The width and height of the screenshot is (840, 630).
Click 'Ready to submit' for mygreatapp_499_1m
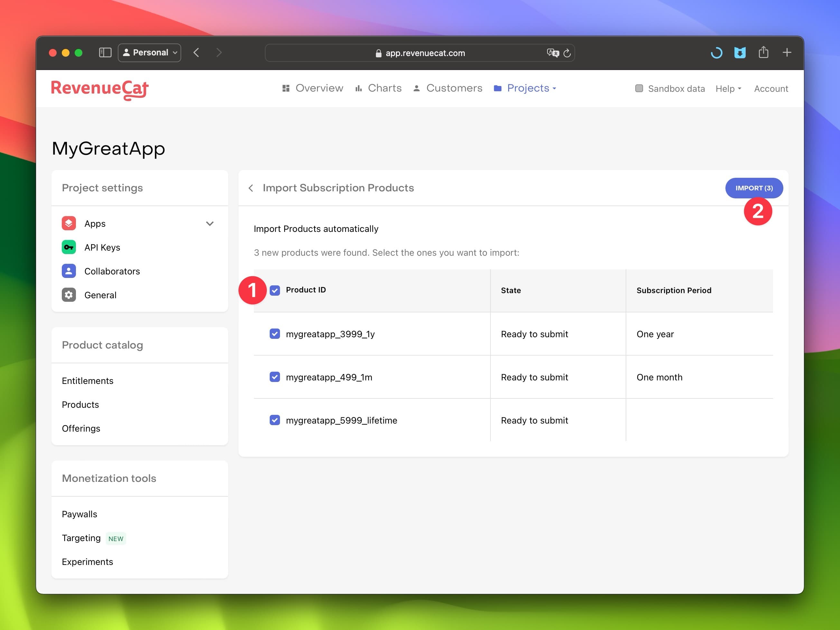coord(534,377)
